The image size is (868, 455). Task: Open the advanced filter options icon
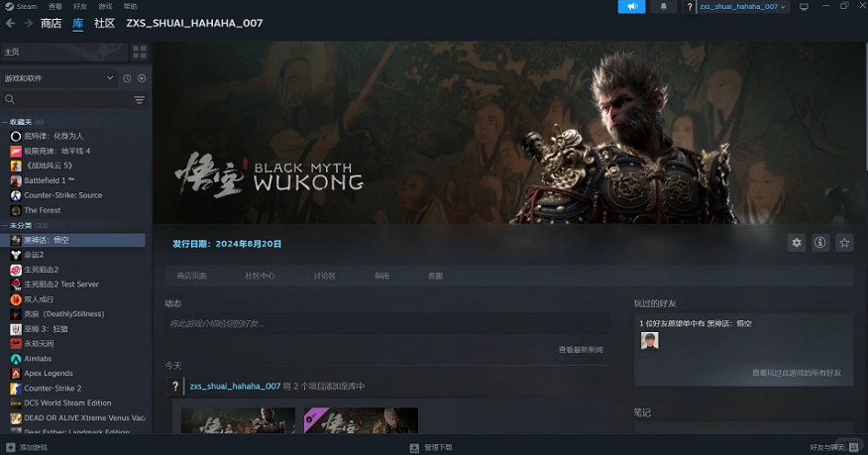tap(140, 100)
